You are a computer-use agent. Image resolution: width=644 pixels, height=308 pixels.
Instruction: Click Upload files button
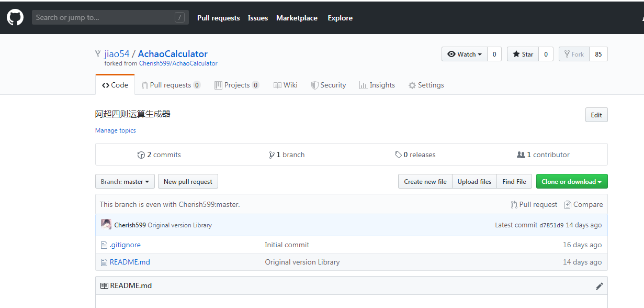click(474, 181)
